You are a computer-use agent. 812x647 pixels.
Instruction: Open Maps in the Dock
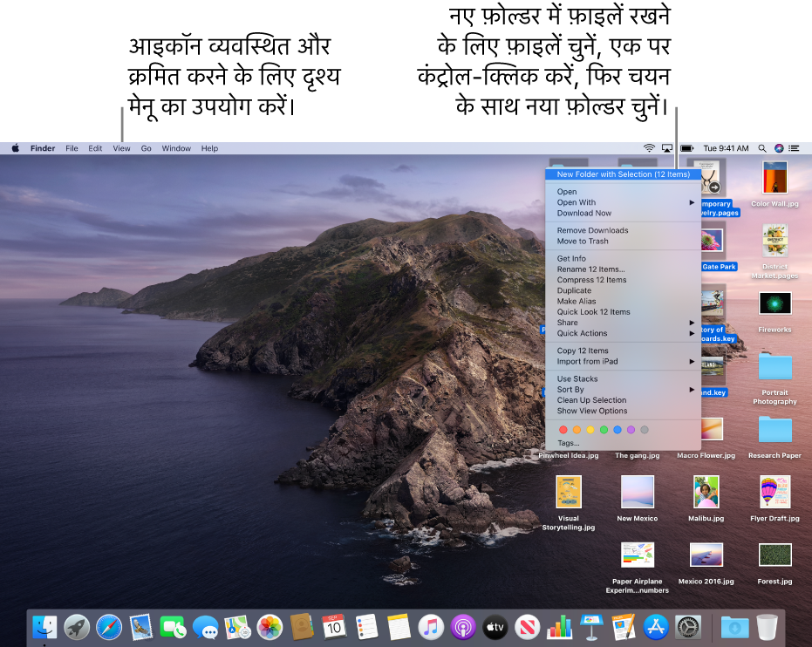click(x=238, y=627)
